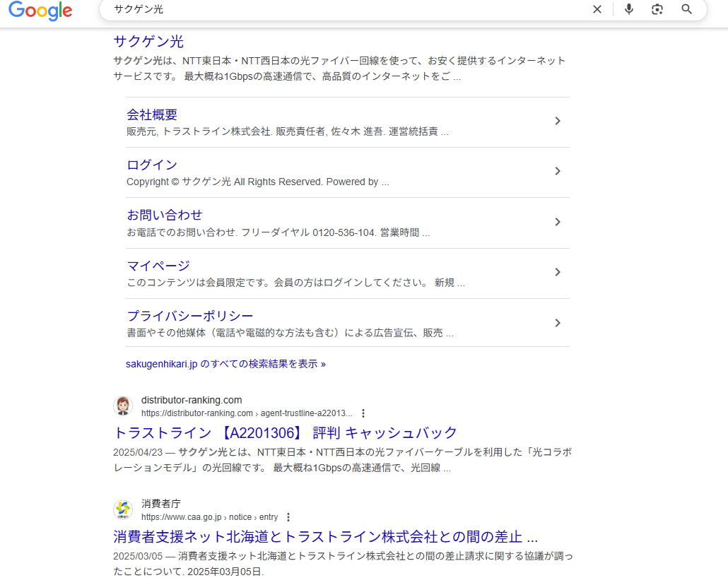The width and height of the screenshot is (728, 585).
Task: Click the Google logo
Action: click(40, 10)
